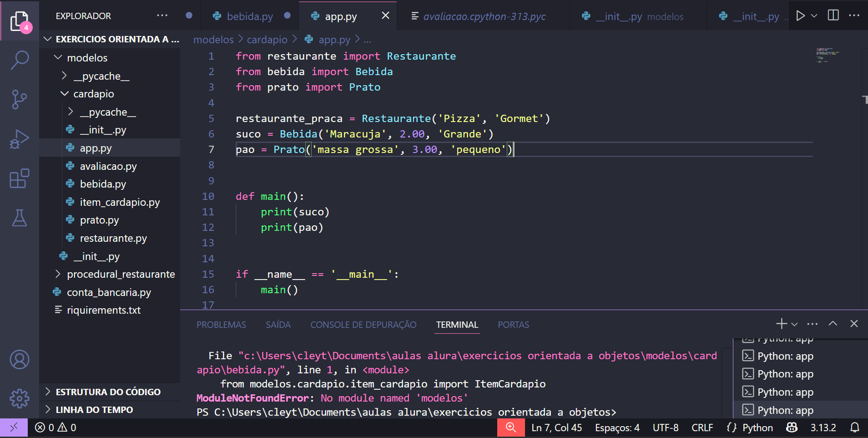This screenshot has width=868, height=438.
Task: Open riquirements.txt in explorer
Action: (110, 310)
